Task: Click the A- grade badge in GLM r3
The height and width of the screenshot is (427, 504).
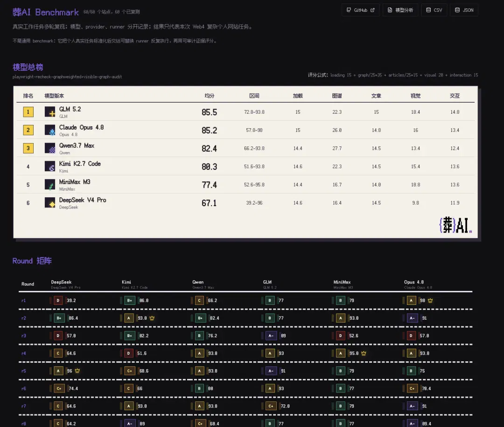Action: [x=271, y=336]
